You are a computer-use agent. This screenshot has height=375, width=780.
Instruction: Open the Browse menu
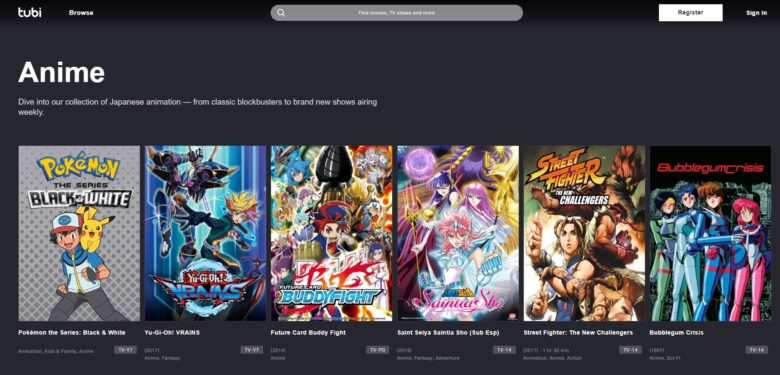click(81, 13)
